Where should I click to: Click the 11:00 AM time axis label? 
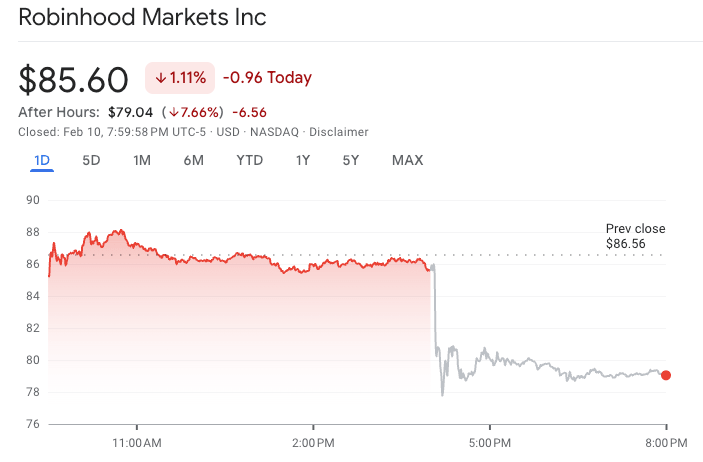point(138,441)
